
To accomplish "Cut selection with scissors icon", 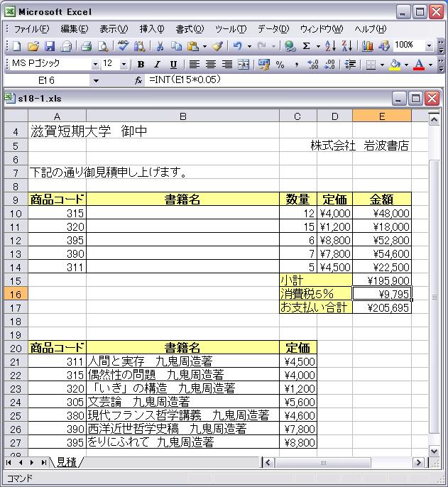I will [160, 47].
